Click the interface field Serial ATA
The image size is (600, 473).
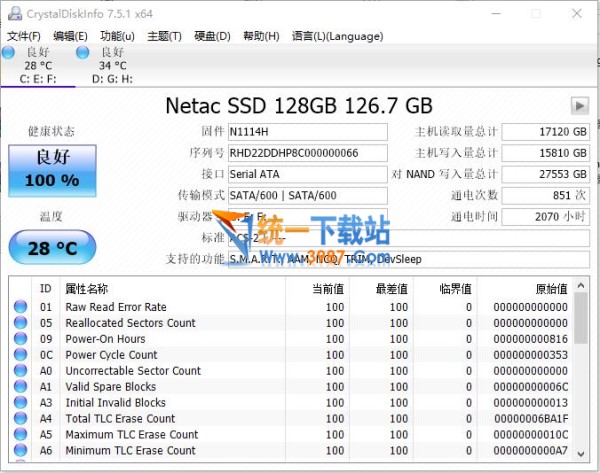pyautogui.click(x=308, y=174)
